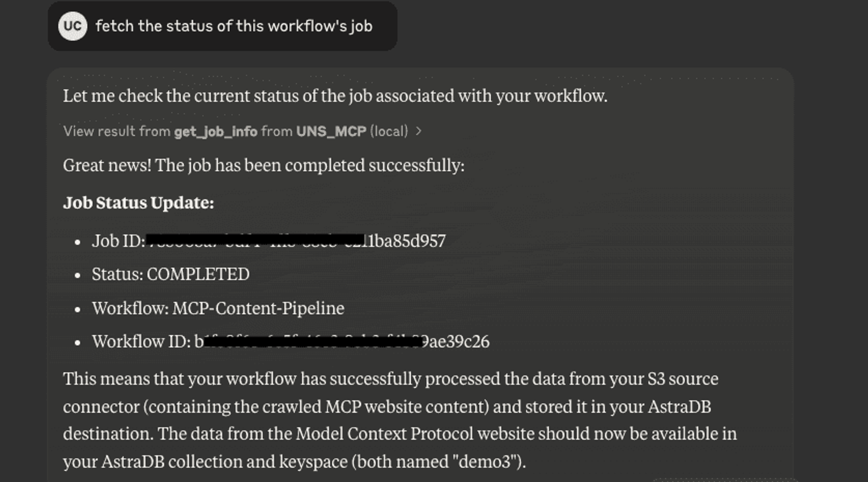The width and height of the screenshot is (868, 482).
Task: Click the bold get_job_info tool name
Action: tap(216, 132)
